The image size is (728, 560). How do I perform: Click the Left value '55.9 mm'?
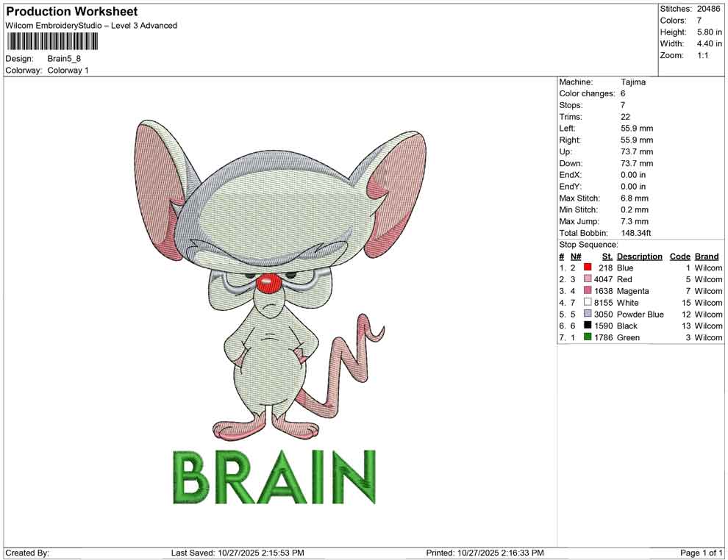pyautogui.click(x=637, y=129)
